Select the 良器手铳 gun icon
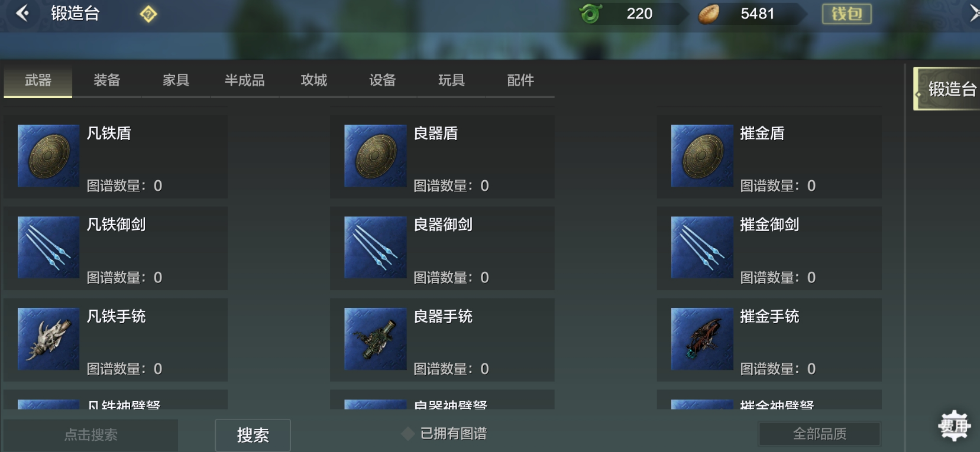 (x=375, y=339)
